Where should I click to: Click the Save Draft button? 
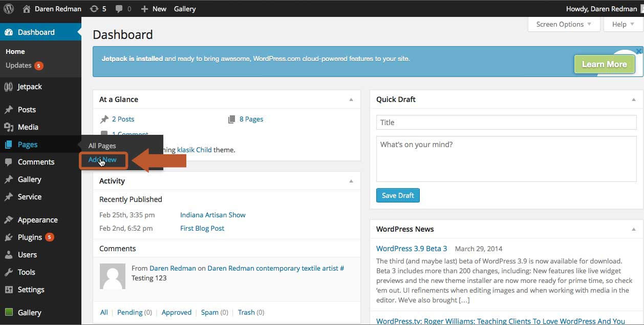[398, 195]
